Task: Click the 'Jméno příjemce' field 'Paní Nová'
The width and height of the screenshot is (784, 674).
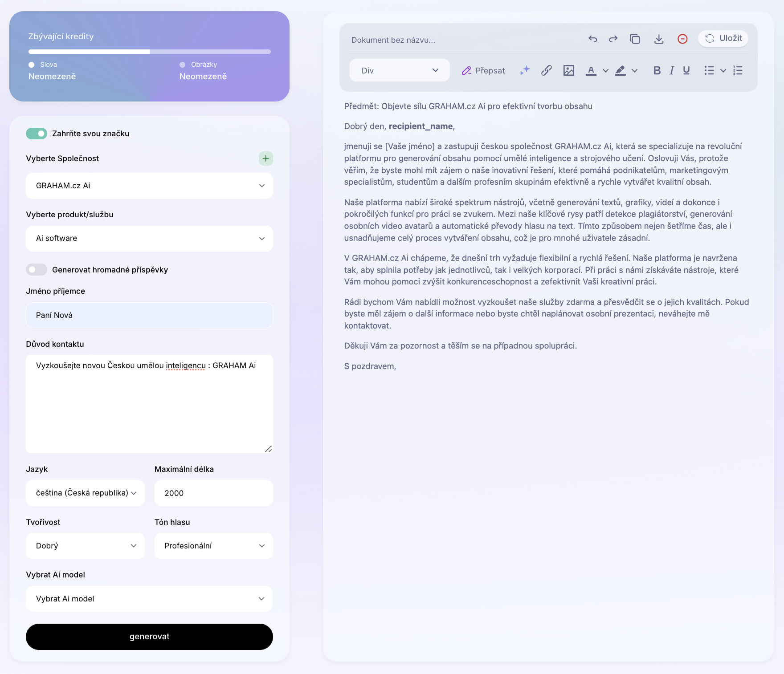Action: [x=149, y=315]
